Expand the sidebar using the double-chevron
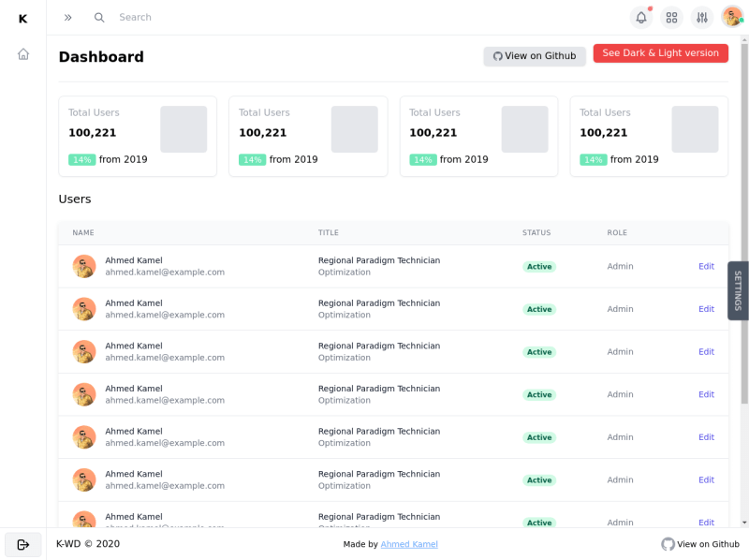This screenshot has width=749, height=560. 67,16
